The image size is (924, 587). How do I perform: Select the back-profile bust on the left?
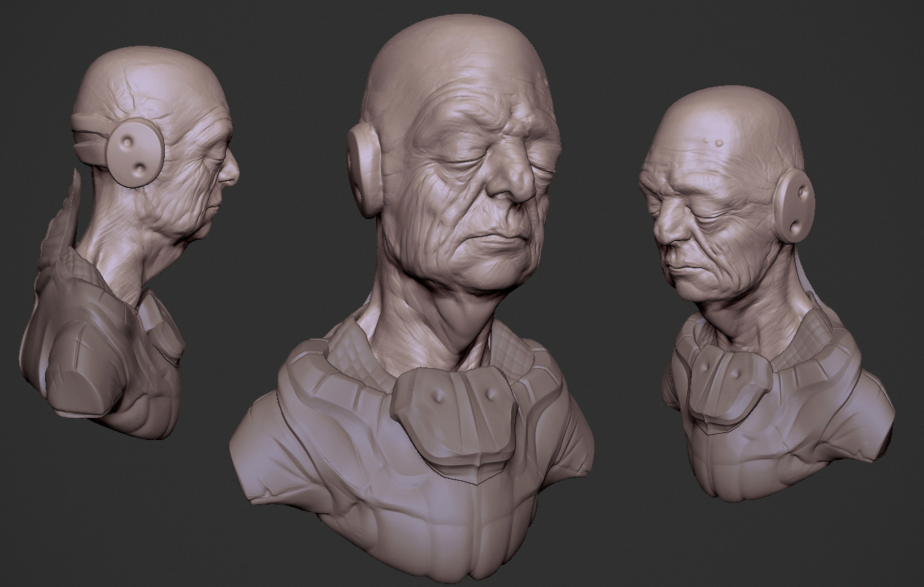tap(130, 243)
